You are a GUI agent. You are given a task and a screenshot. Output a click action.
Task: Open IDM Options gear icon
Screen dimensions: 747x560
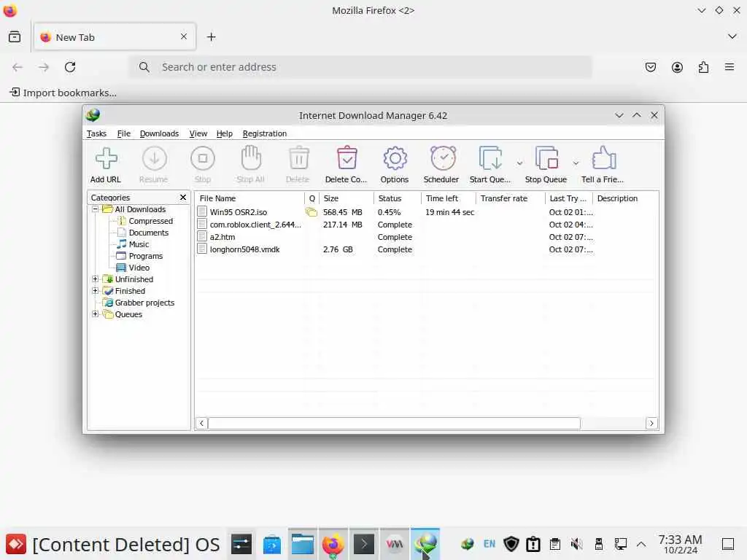395,158
